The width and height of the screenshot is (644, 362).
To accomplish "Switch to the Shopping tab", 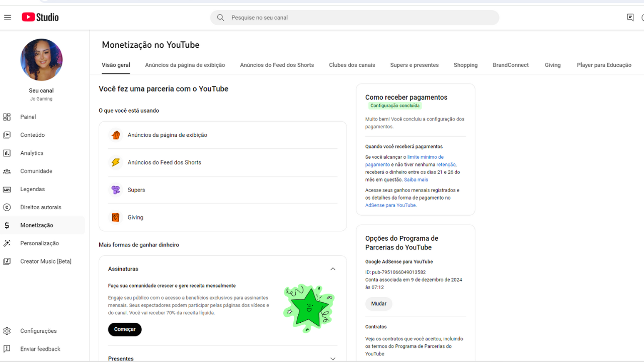I will [x=466, y=65].
